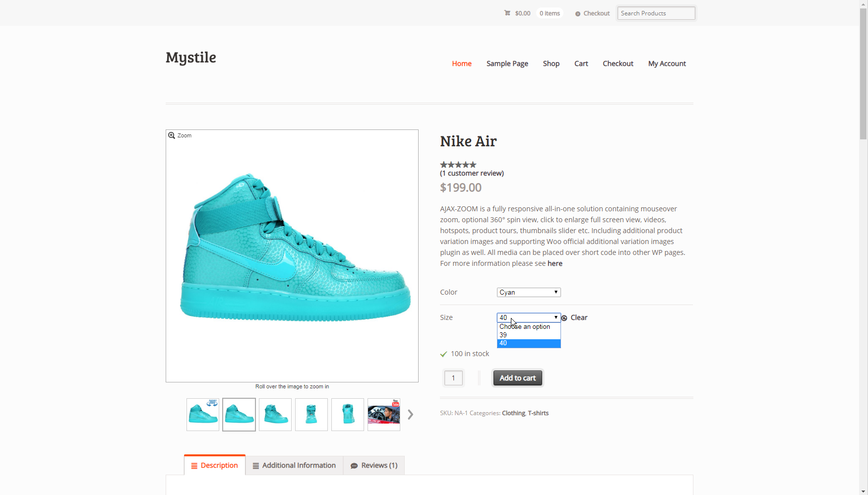The height and width of the screenshot is (495, 868).
Task: Advance thumbnails with the right arrow
Action: (x=410, y=415)
